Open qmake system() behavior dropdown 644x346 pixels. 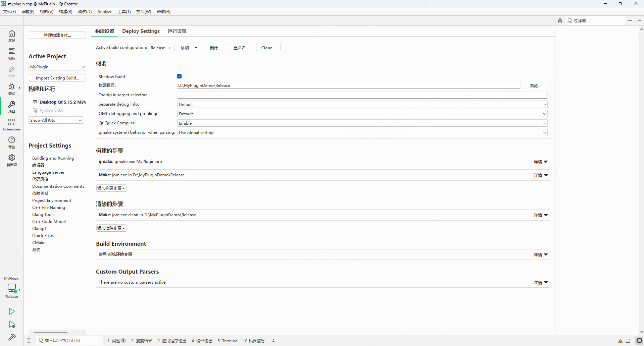(x=362, y=133)
